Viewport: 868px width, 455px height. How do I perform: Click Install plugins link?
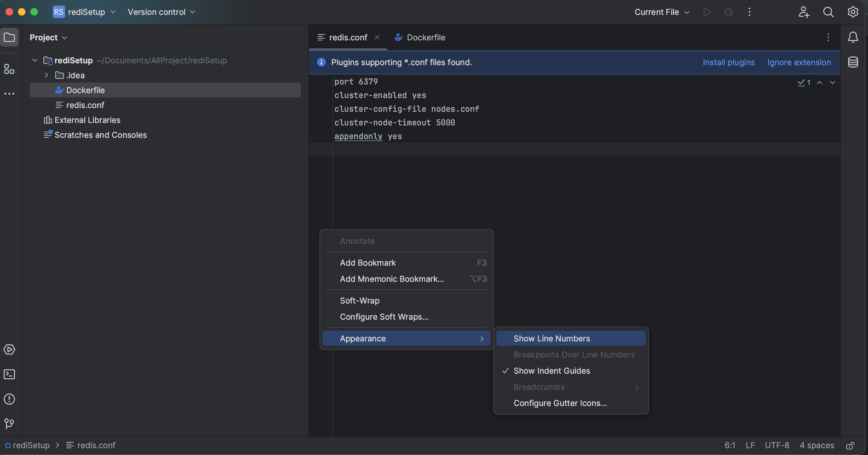click(x=728, y=62)
